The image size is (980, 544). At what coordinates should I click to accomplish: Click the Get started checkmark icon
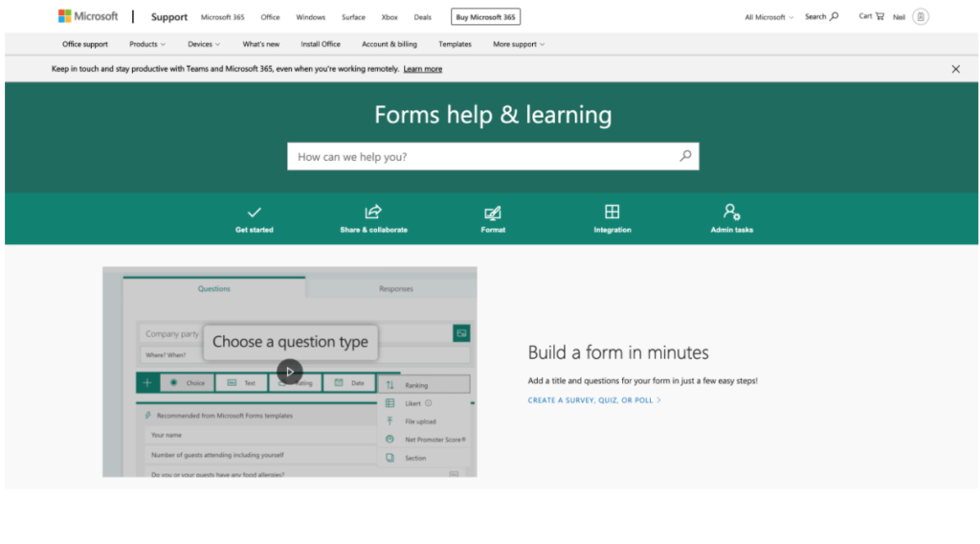pos(255,213)
